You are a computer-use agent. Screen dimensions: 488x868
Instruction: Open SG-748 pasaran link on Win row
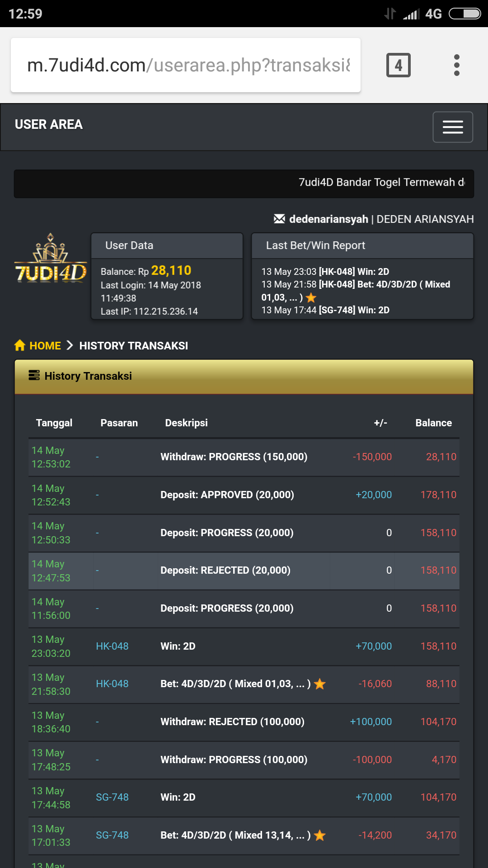(x=112, y=797)
